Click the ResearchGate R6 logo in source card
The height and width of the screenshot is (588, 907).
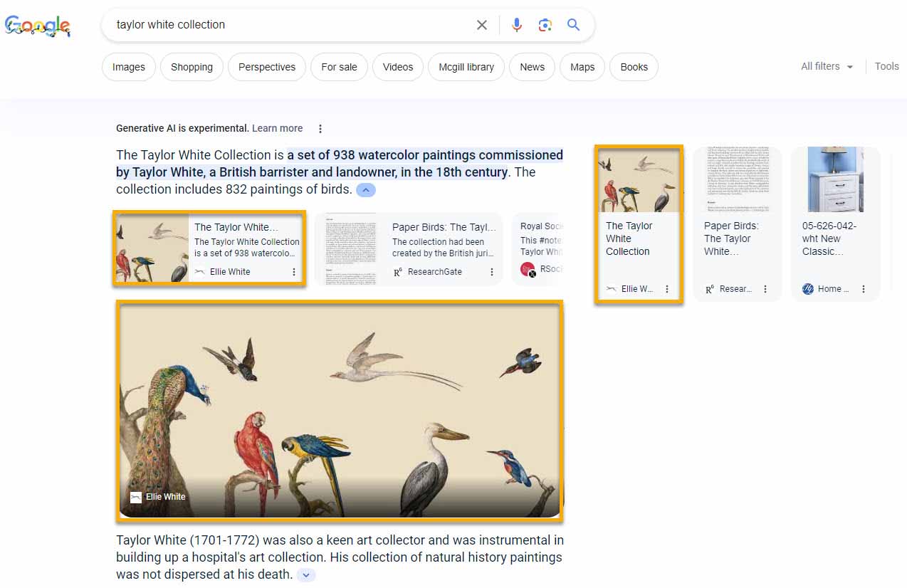coord(398,272)
